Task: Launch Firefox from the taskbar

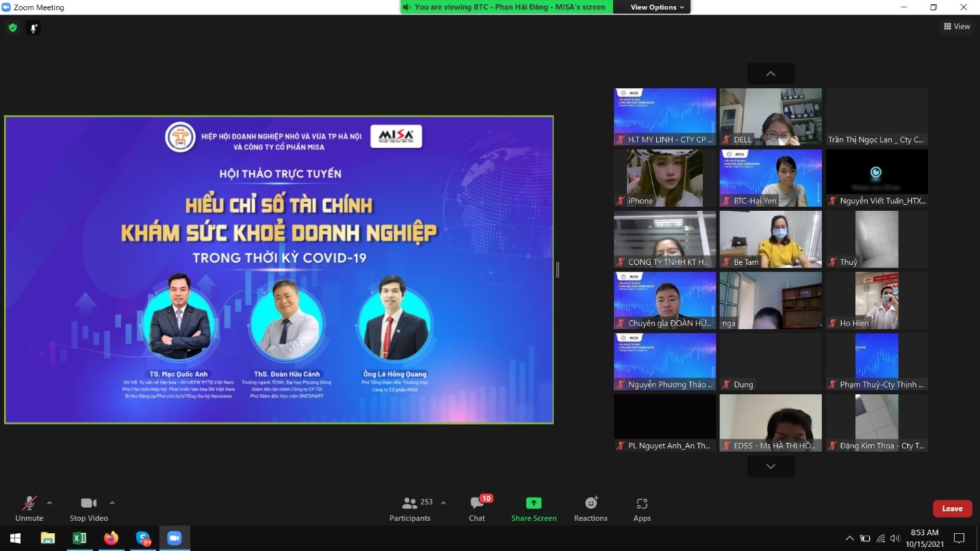Action: point(111,539)
